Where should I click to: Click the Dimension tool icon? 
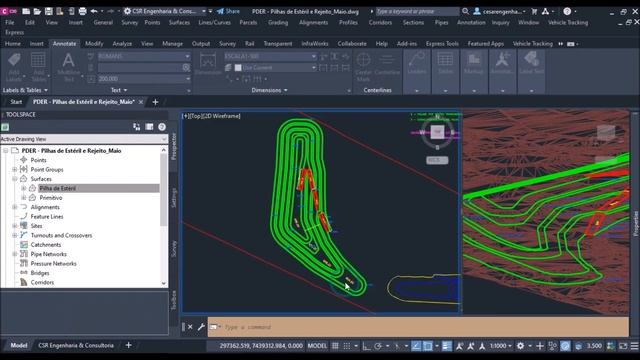(x=208, y=60)
